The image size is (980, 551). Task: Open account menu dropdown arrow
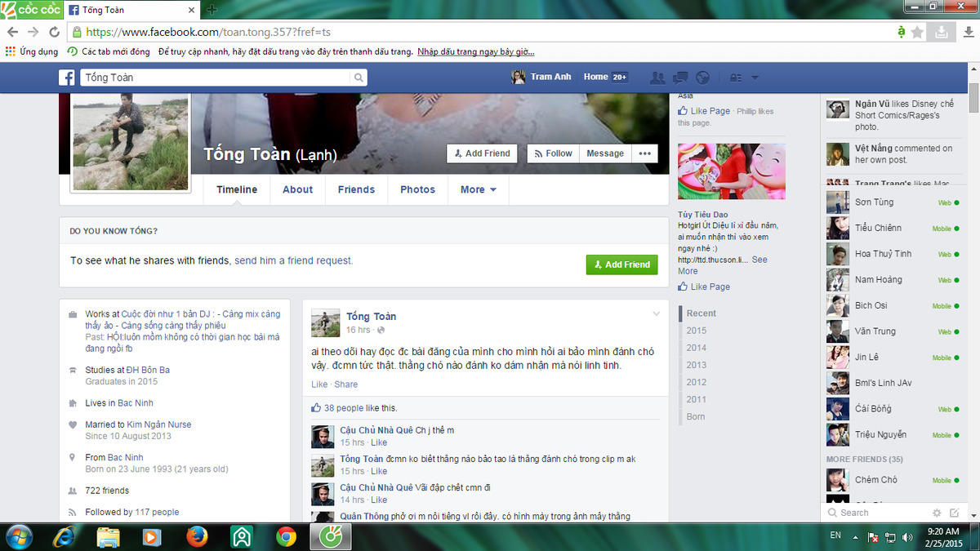click(755, 78)
